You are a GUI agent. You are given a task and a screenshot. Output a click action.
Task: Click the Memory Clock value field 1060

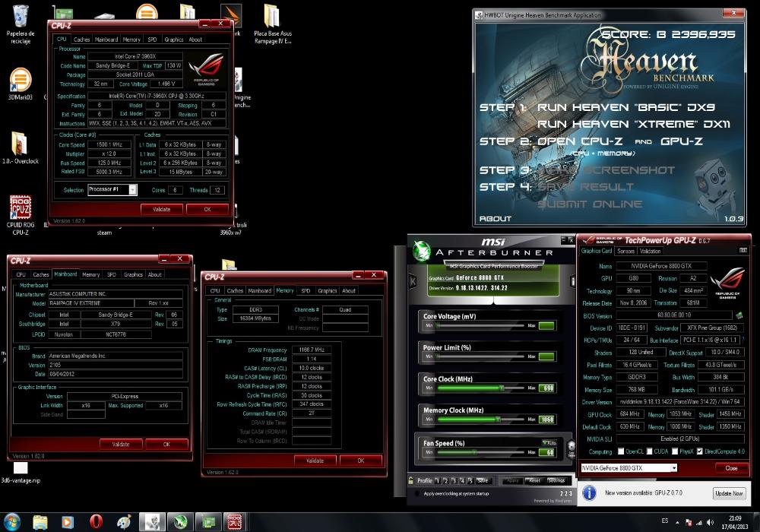[547, 420]
